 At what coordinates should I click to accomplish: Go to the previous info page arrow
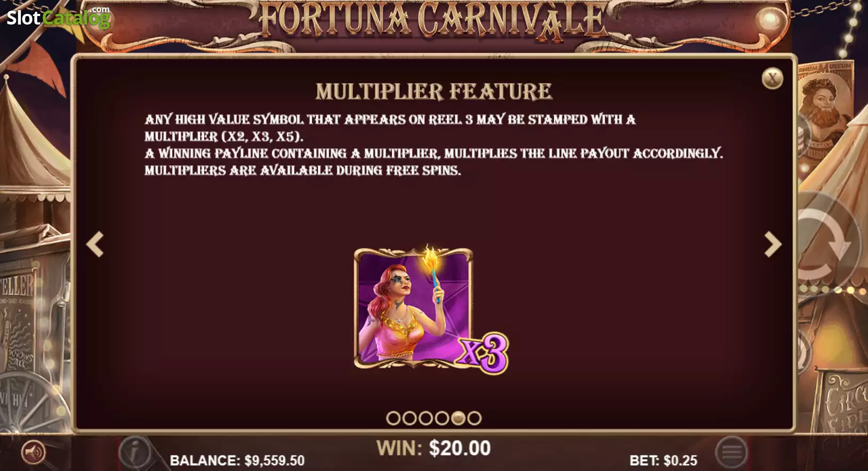click(95, 244)
